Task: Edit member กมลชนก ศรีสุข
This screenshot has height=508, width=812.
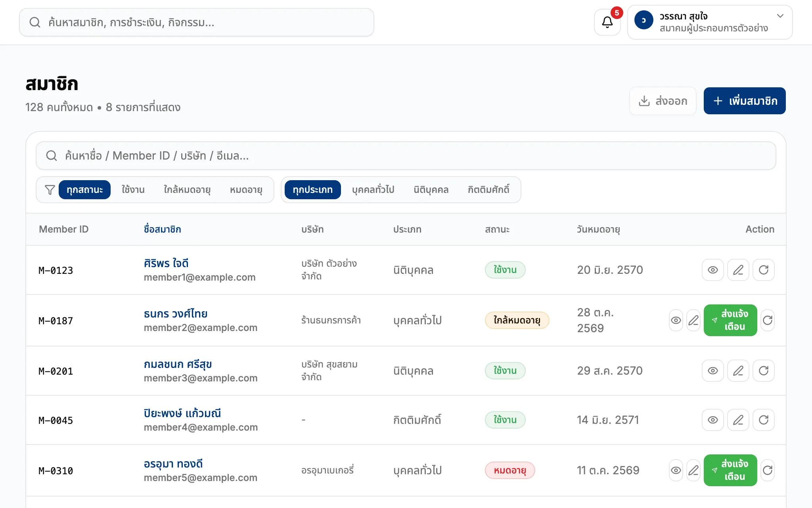Action: pyautogui.click(x=738, y=371)
